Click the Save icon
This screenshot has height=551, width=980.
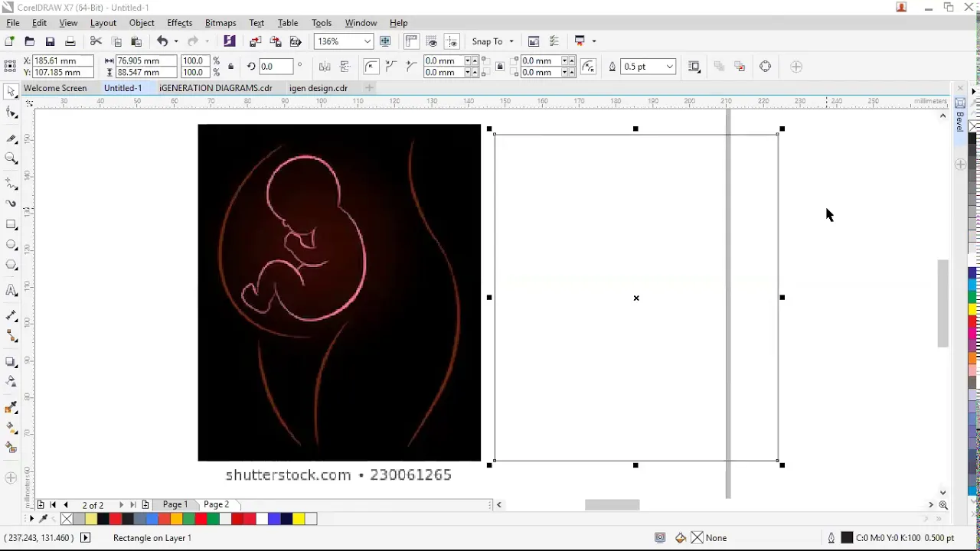pyautogui.click(x=50, y=41)
